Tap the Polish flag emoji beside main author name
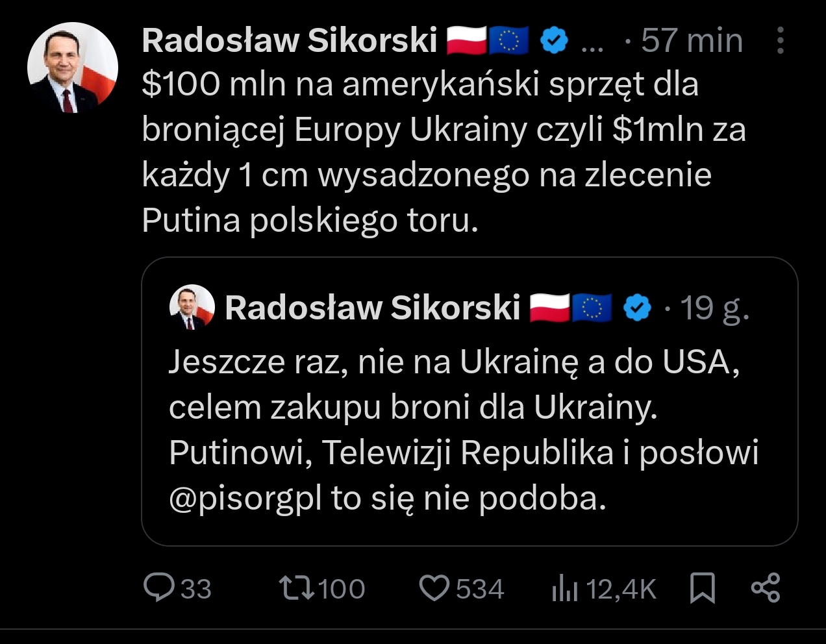 [x=466, y=41]
